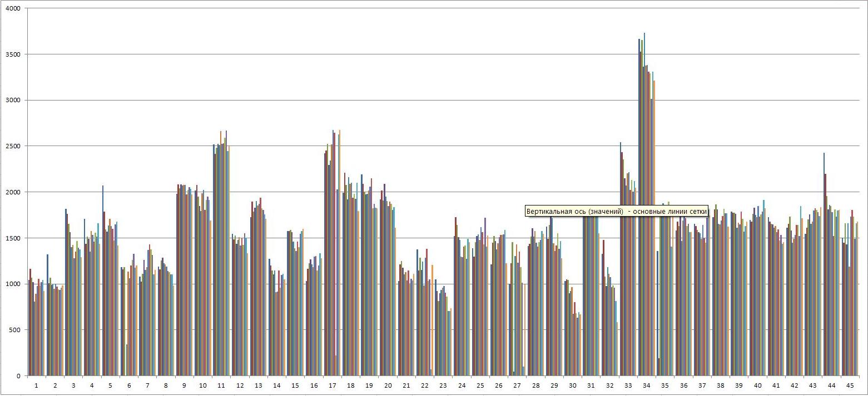The height and width of the screenshot is (396, 868).
Task: Select horizontal axis category label 40
Action: (757, 385)
